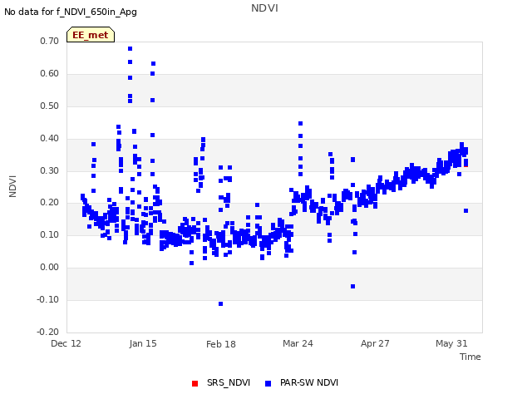Click the red SRS_NDVI legend swatch
Screen dimensions: 532x399
[195, 383]
